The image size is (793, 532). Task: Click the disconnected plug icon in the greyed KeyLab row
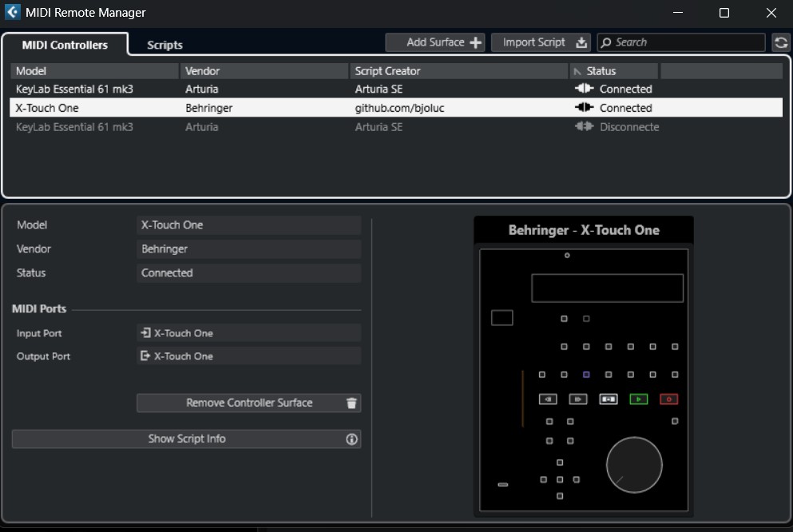coord(584,126)
